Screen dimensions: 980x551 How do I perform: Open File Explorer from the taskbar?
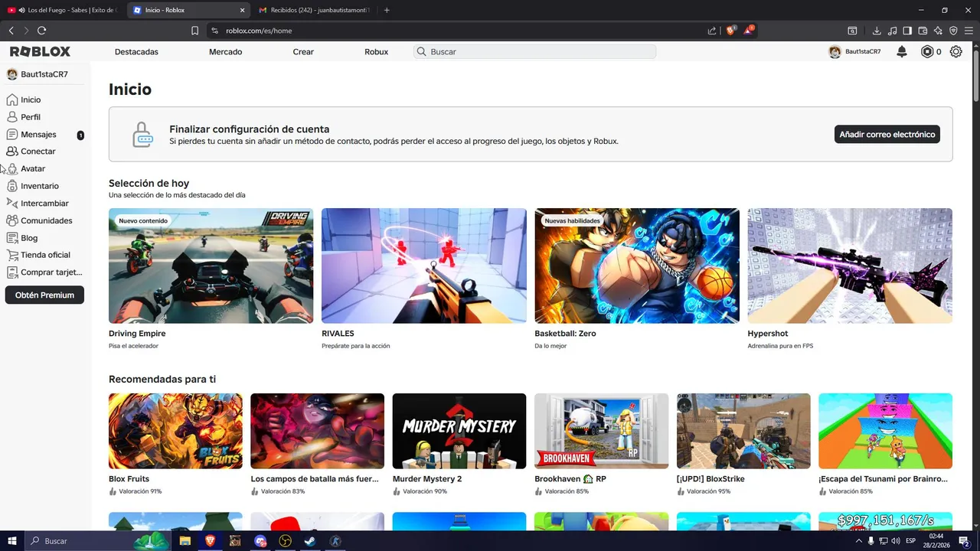point(185,541)
